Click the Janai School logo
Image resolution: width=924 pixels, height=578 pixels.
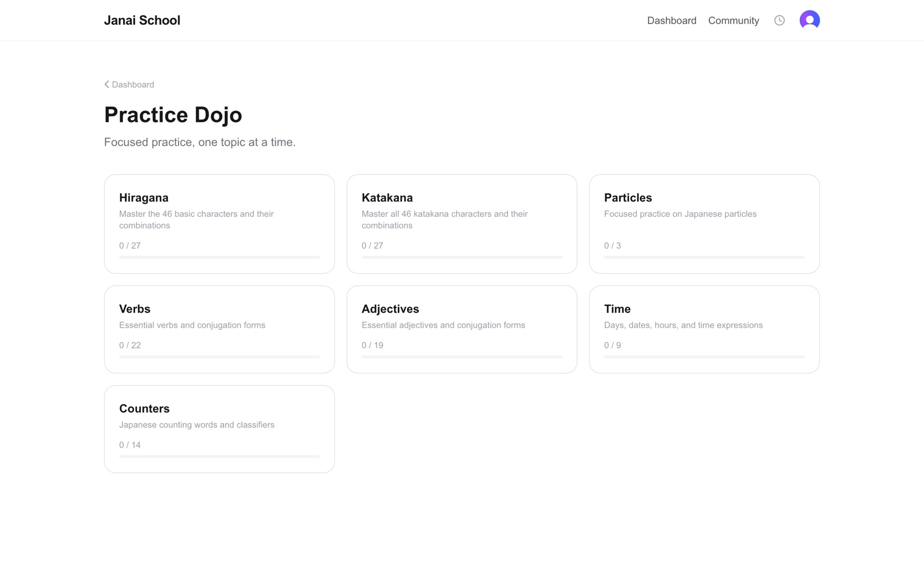pyautogui.click(x=142, y=20)
